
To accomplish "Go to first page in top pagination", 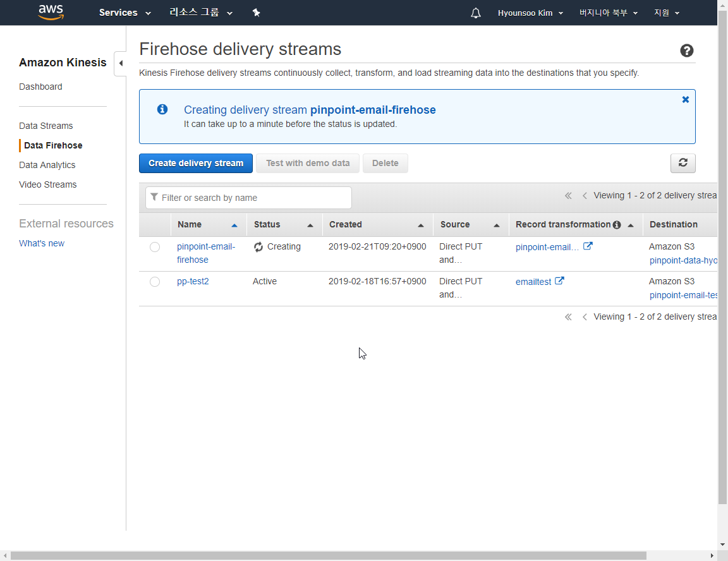I will click(568, 196).
